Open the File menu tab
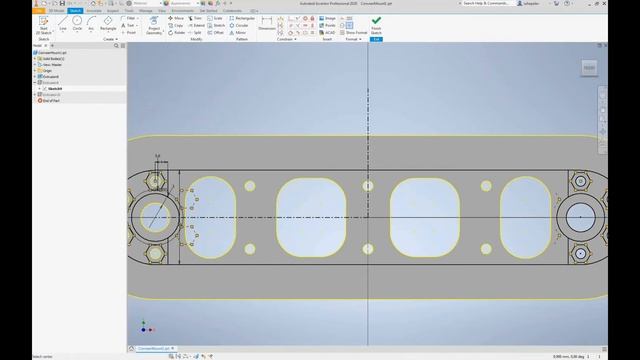This screenshot has width=640, height=360. coord(39,11)
